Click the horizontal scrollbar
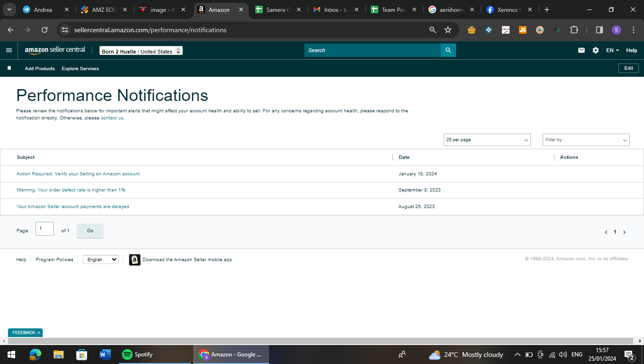Screen dimensions: 644x364 tap(321, 341)
